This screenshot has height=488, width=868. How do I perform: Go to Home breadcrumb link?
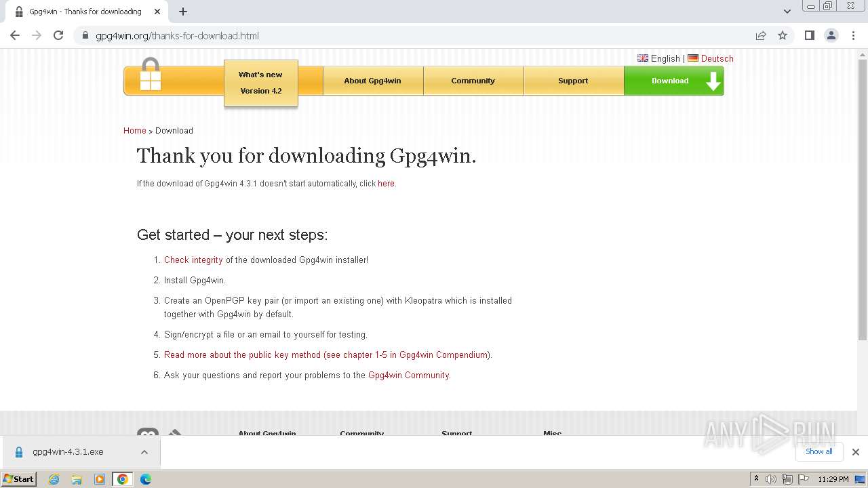point(135,131)
